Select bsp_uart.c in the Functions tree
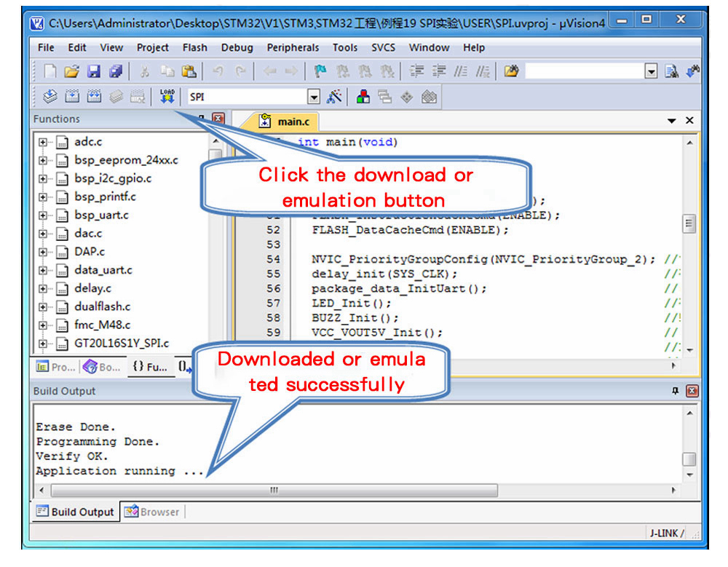Screen dimensions: 728x567 click(102, 215)
